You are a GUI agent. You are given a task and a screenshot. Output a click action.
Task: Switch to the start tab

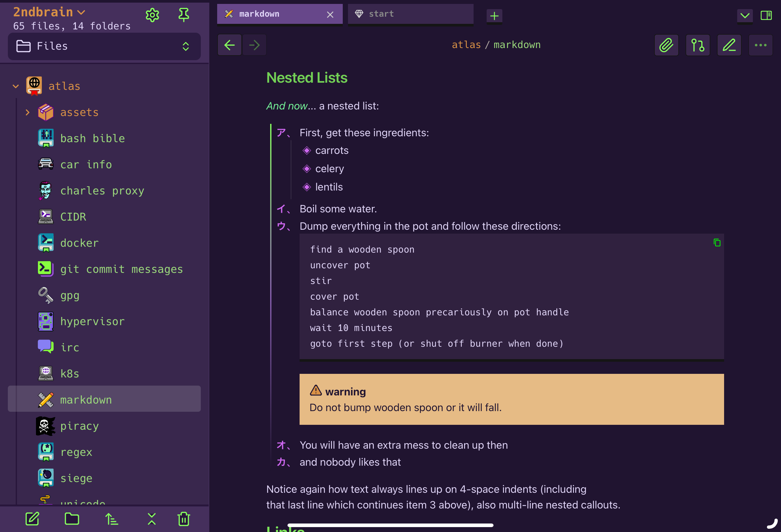(x=410, y=14)
